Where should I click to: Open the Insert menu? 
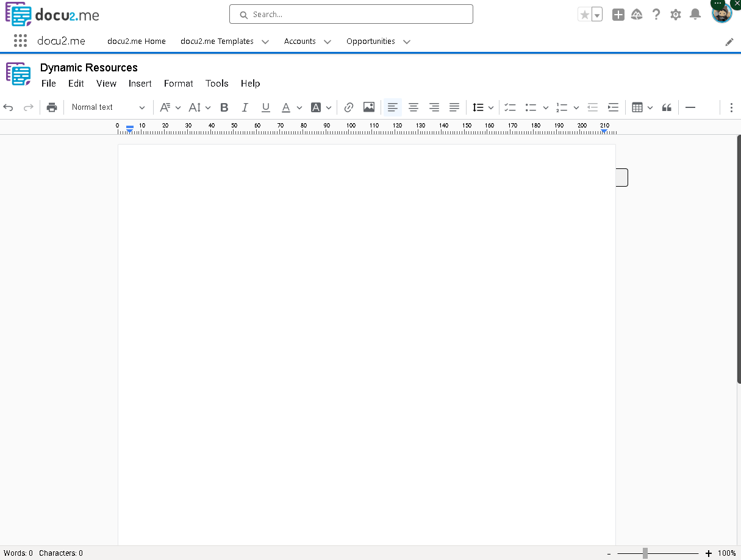(140, 84)
